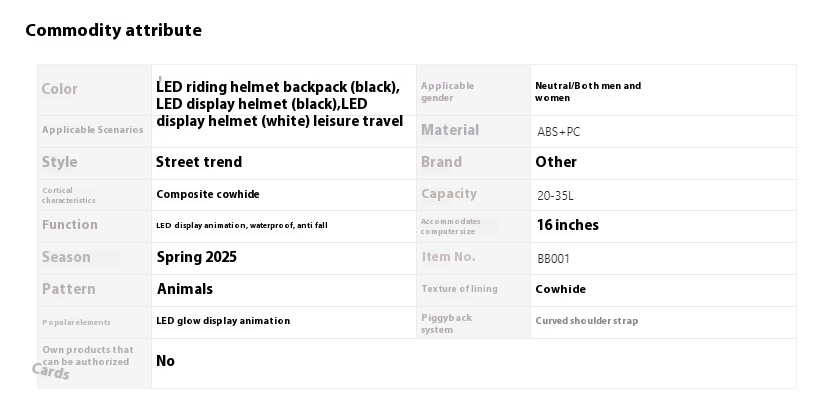Select the 20-35L capacity value
815x410 pixels.
[x=555, y=195]
